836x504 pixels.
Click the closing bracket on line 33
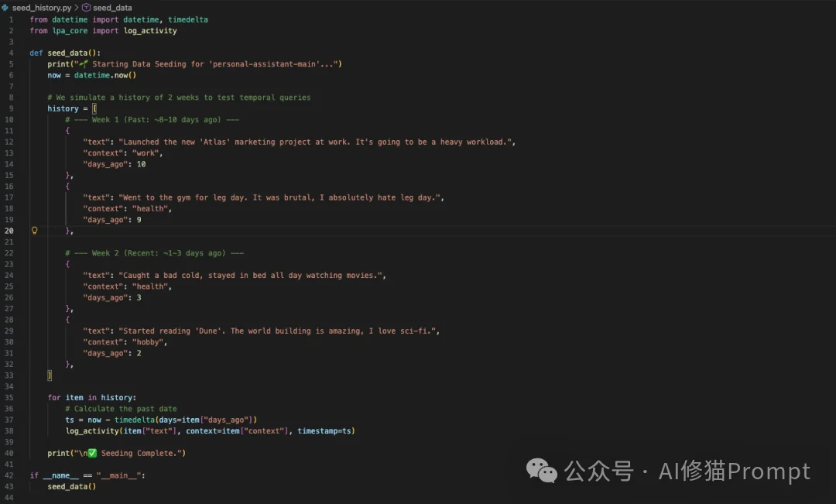click(x=50, y=375)
